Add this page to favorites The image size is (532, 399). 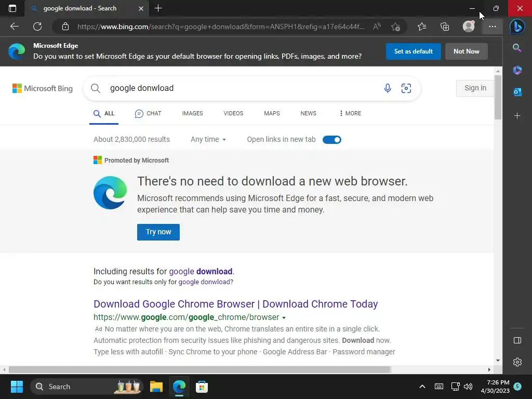tap(395, 26)
